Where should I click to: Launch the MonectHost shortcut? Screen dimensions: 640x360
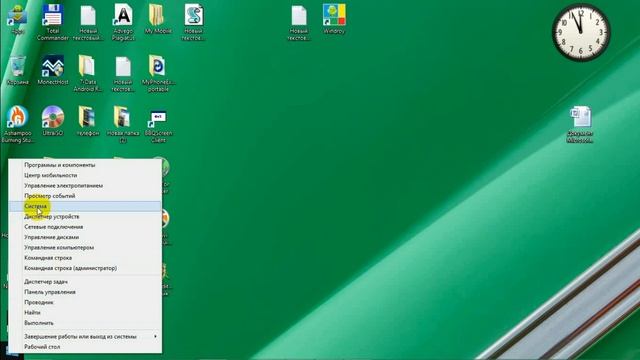53,71
